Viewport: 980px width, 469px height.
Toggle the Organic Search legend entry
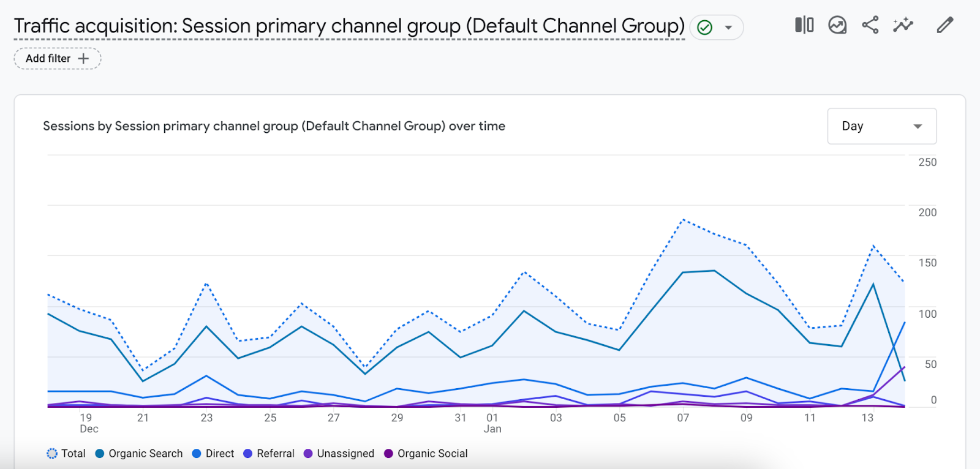pyautogui.click(x=139, y=454)
